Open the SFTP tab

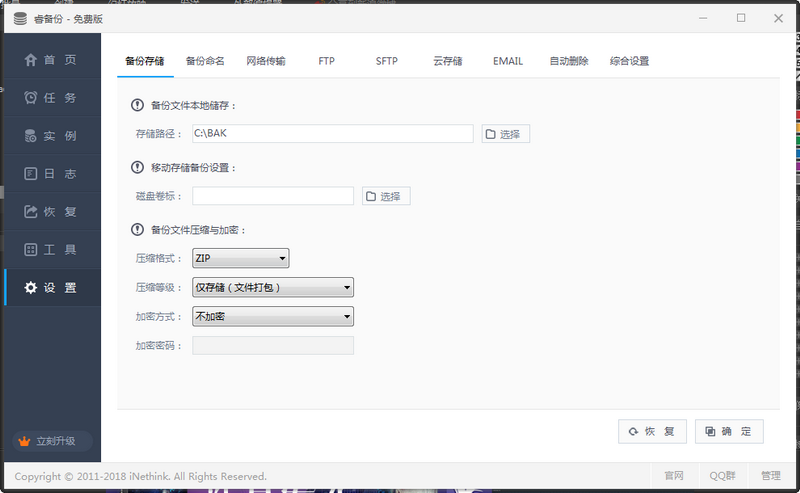(387, 61)
